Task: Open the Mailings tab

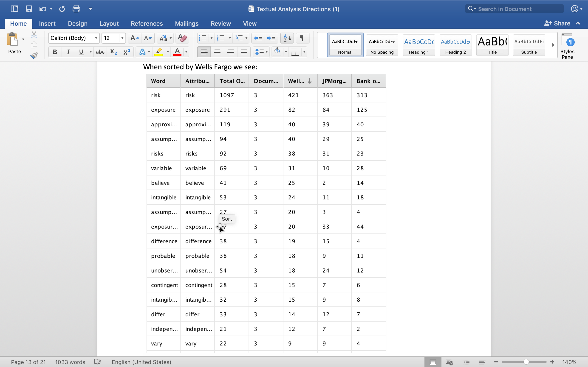Action: tap(187, 23)
